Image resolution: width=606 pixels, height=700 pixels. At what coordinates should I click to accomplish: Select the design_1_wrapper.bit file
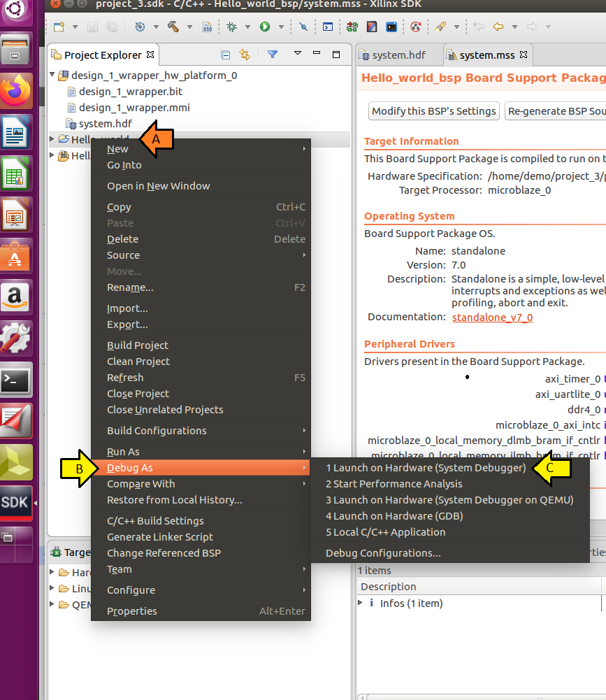(130, 92)
